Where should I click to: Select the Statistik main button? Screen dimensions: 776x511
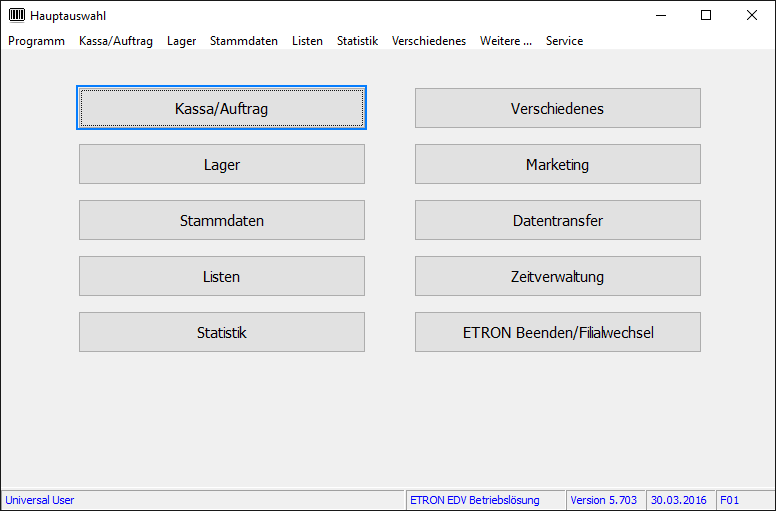point(221,332)
